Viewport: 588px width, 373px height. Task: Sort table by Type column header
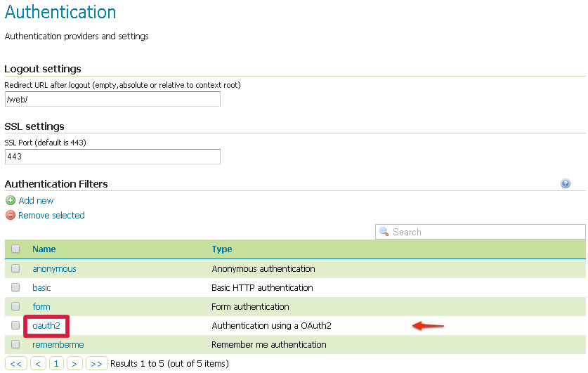pos(221,249)
